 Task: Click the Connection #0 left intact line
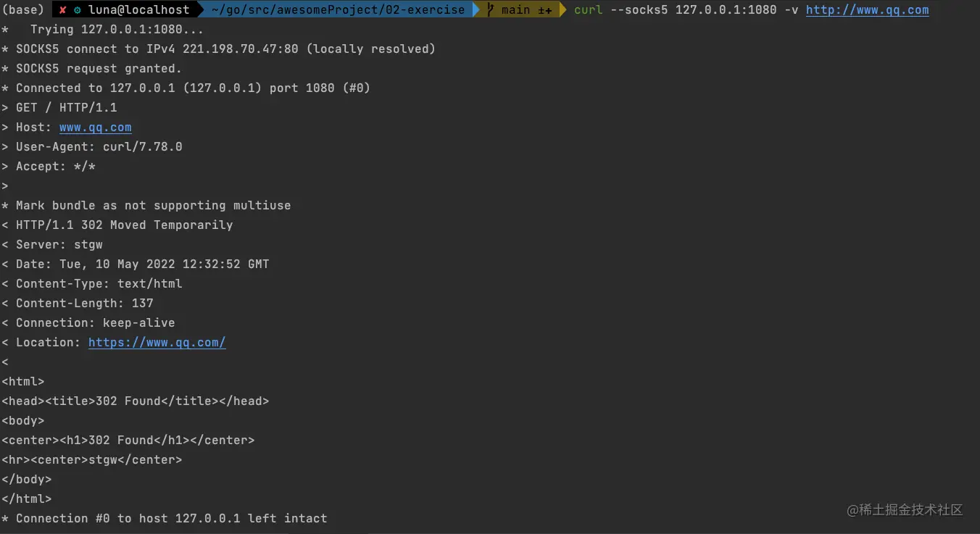pyautogui.click(x=165, y=519)
